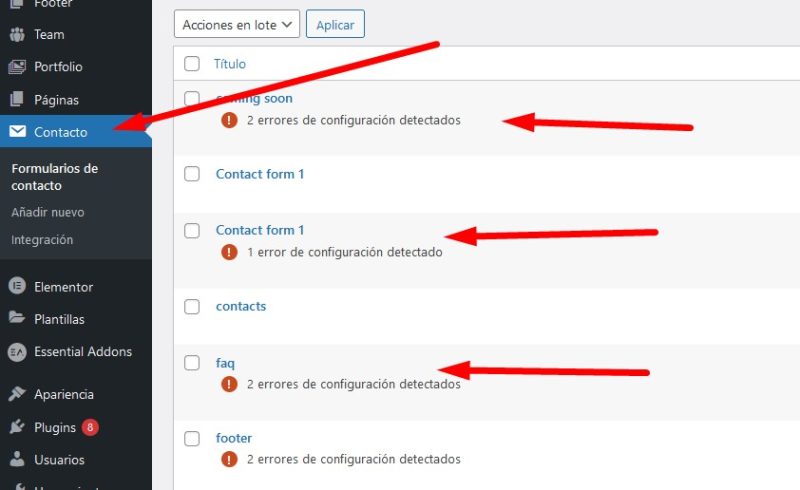Click the Plugins update count badge
This screenshot has width=800, height=490.
click(90, 427)
